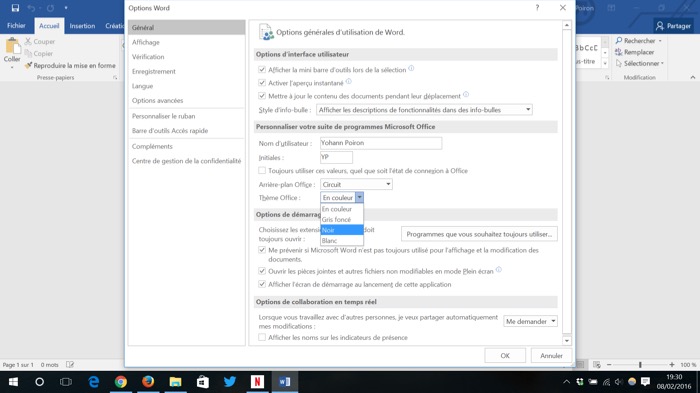The height and width of the screenshot is (393, 700).
Task: Click the Rechercher magnifier icon
Action: (619, 41)
